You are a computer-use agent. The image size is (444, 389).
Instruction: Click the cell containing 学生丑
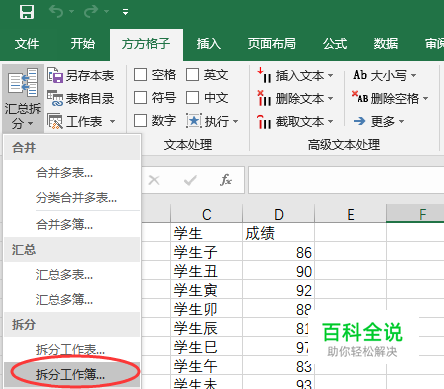click(x=206, y=271)
